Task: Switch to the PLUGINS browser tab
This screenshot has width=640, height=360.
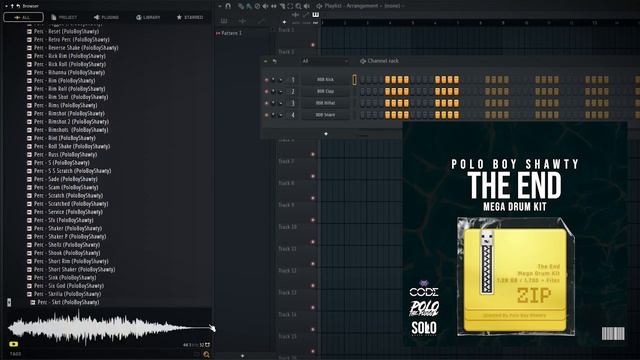Action: tap(107, 17)
